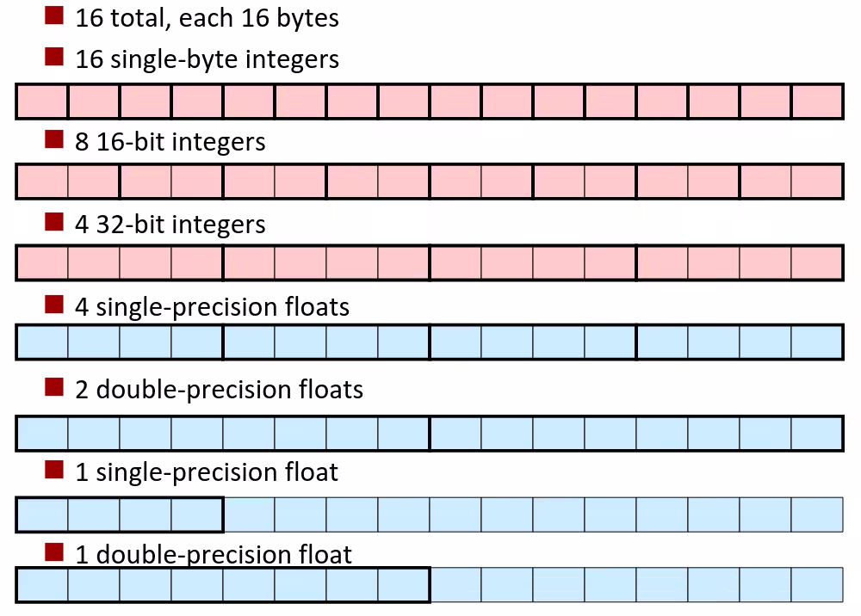Click first pink cell in single-byte integers row
Screen dimensions: 861x616
point(42,102)
